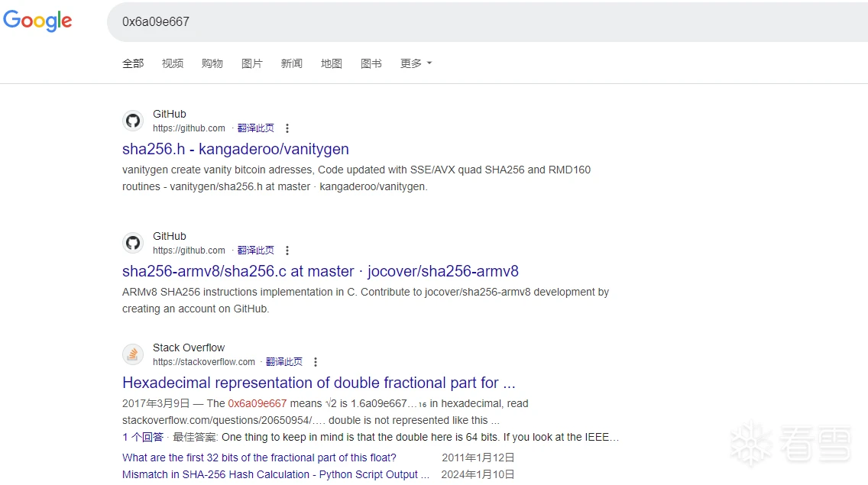Image resolution: width=868 pixels, height=485 pixels.
Task: Click the Google logo
Action: tap(37, 21)
